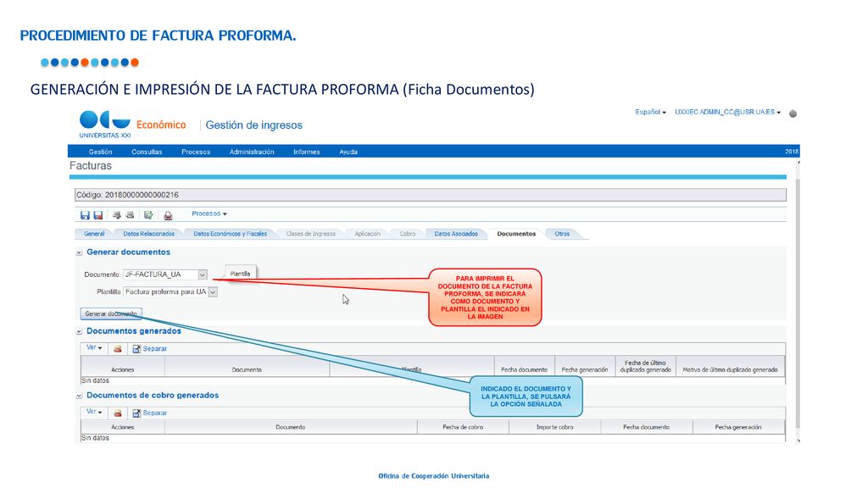This screenshot has width=868, height=488.
Task: Click the Generar documento button
Action: click(111, 313)
